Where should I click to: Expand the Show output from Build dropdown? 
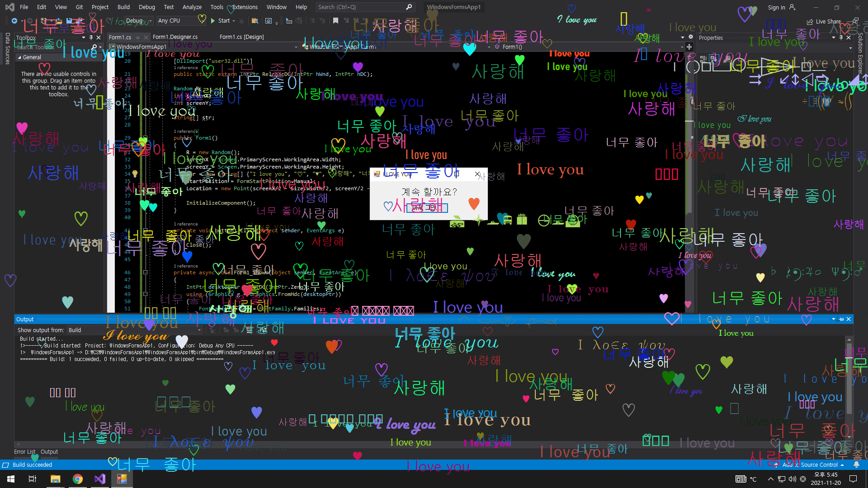click(x=199, y=330)
